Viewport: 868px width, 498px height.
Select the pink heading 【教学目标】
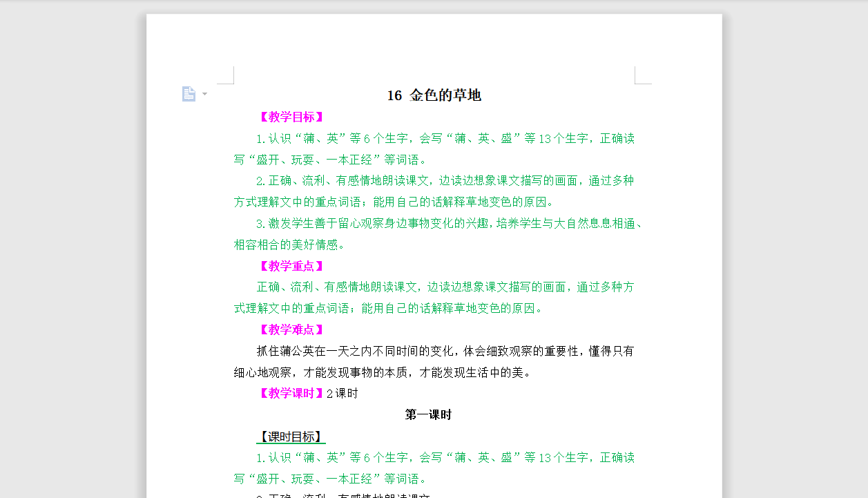coord(291,117)
